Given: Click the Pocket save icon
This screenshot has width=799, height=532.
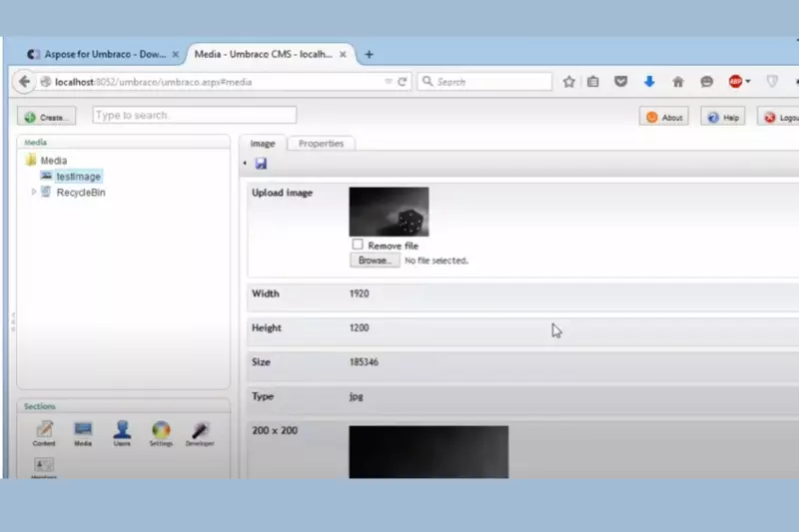Looking at the screenshot, I should (x=620, y=82).
